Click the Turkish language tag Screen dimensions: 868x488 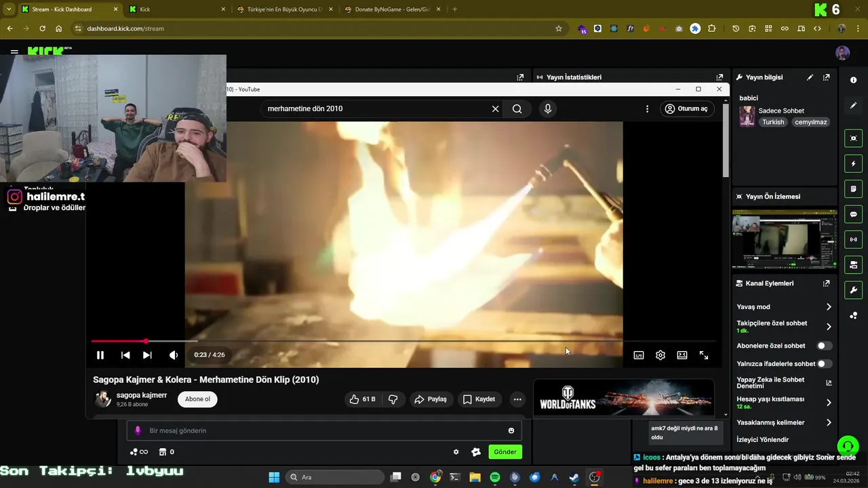[772, 123]
